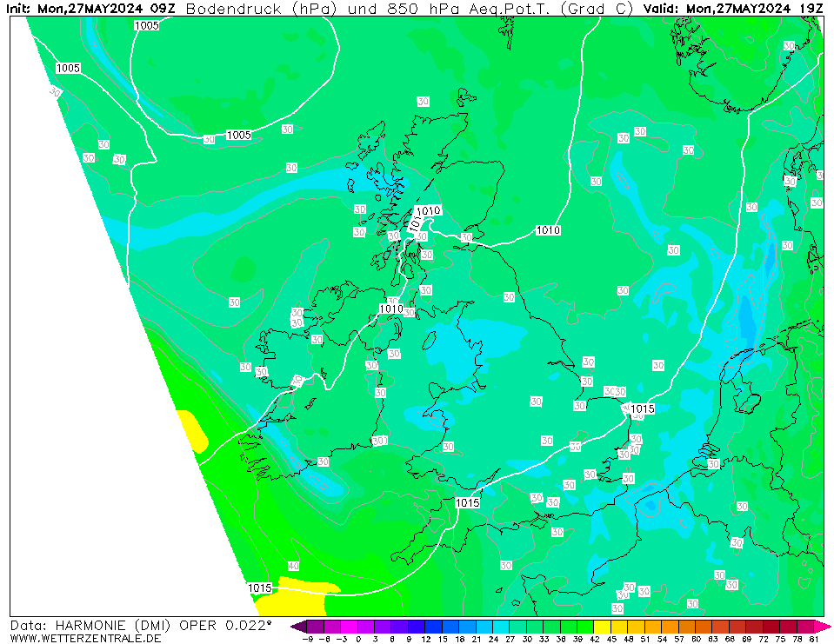This screenshot has height=644, width=834.
Task: Click the 1005 isobar label at the very top of the map
Action: coord(146,25)
